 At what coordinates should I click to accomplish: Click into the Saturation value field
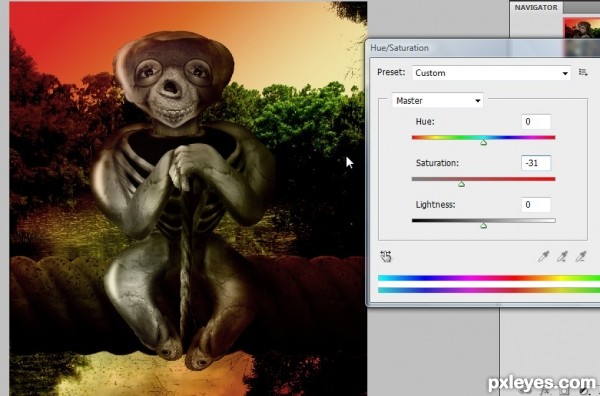pyautogui.click(x=536, y=163)
